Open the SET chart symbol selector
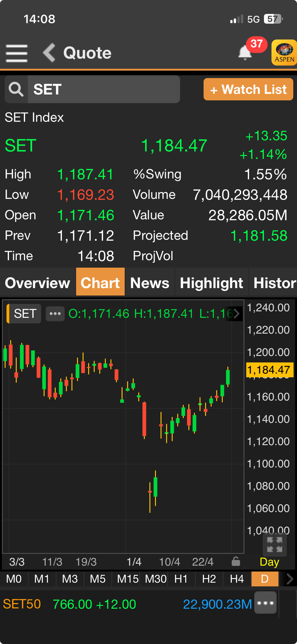 (25, 314)
